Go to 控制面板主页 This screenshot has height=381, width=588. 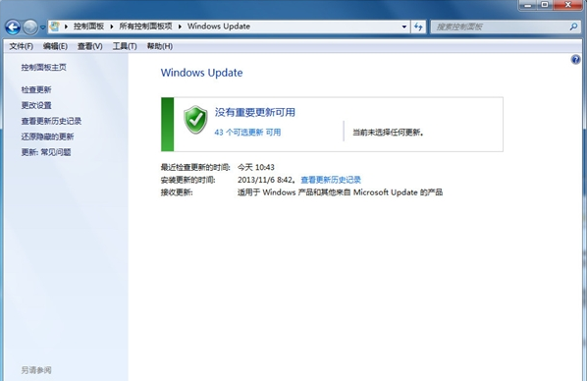(x=43, y=67)
